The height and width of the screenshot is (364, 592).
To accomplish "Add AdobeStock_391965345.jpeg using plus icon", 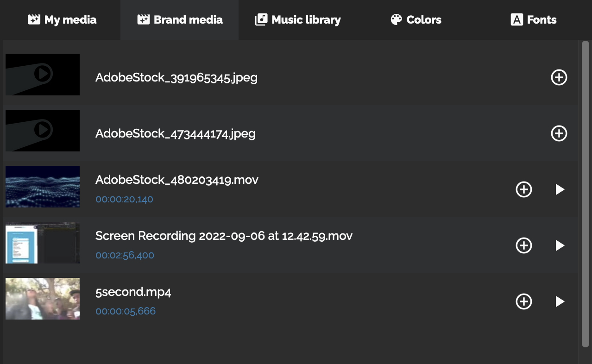I will coord(559,77).
